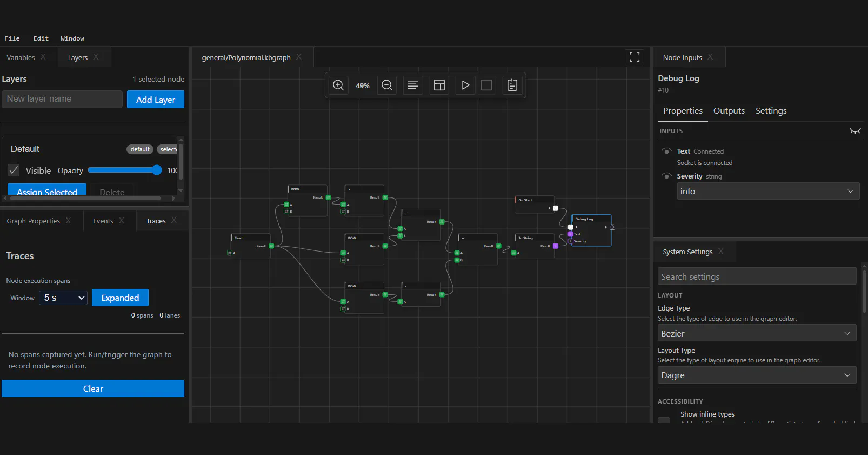Close the Node Inputs tab
This screenshot has height=455, width=868.
click(x=710, y=57)
